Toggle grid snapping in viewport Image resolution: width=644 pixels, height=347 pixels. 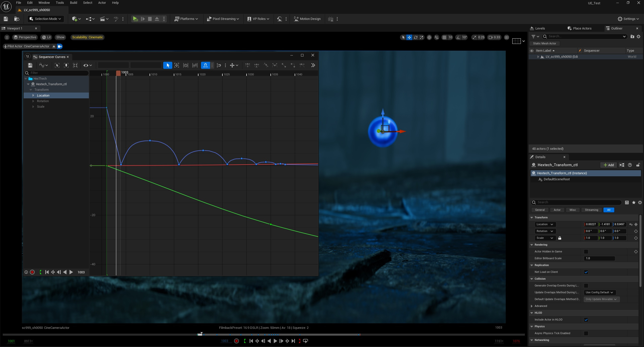pyautogui.click(x=444, y=37)
